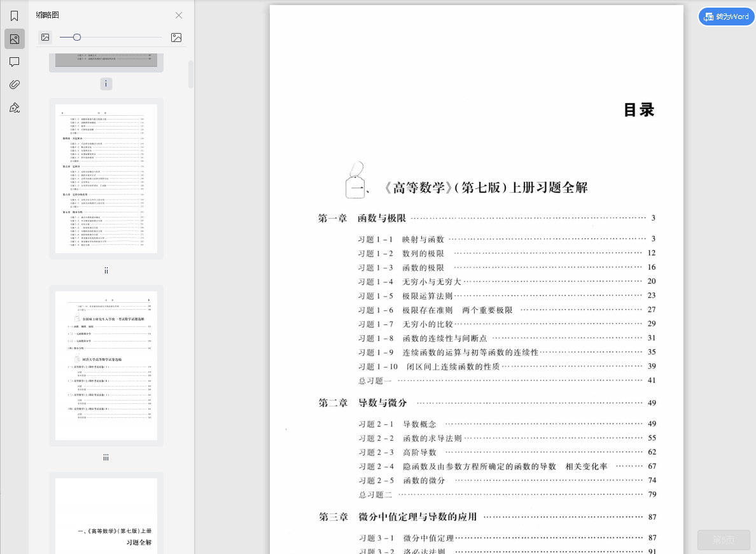Viewport: 756px width, 554px height.
Task: Click the 缩略图 panel title
Action: coord(47,15)
